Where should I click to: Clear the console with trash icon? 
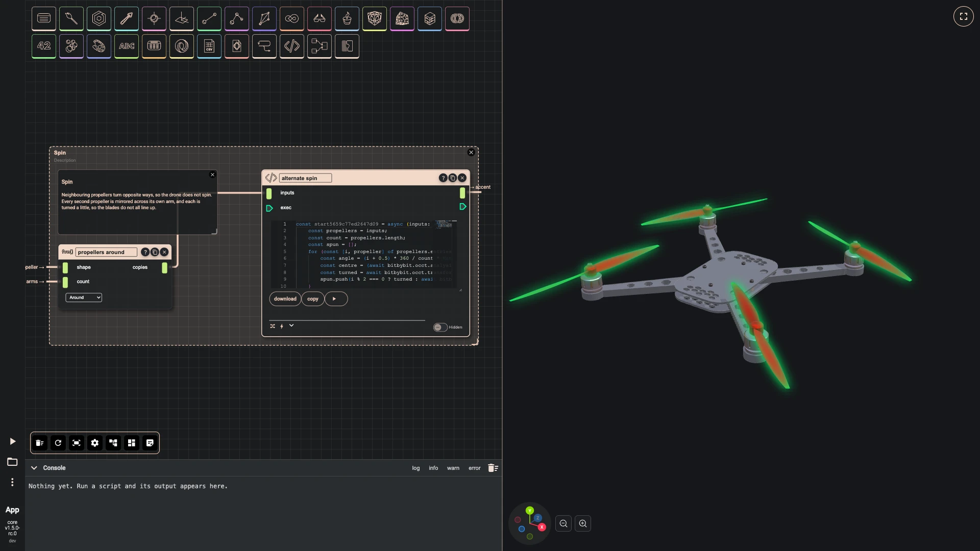pyautogui.click(x=493, y=468)
